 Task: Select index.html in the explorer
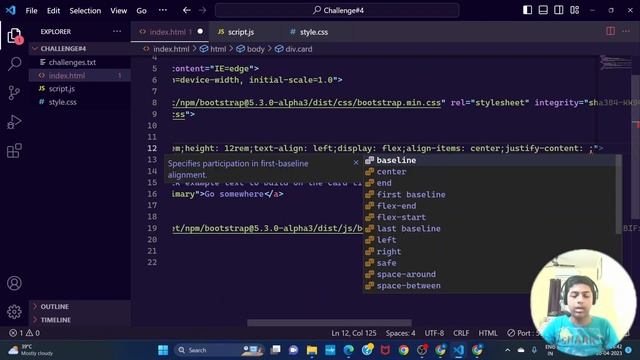point(80,76)
